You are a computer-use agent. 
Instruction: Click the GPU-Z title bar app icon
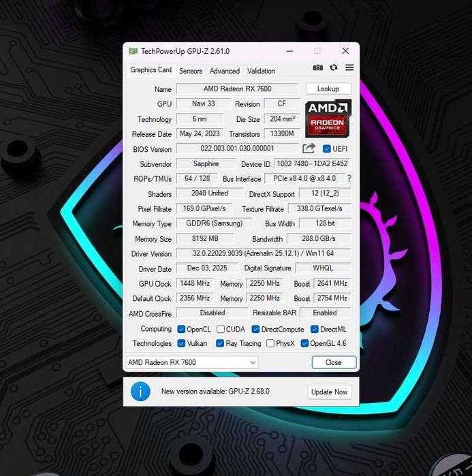point(133,51)
